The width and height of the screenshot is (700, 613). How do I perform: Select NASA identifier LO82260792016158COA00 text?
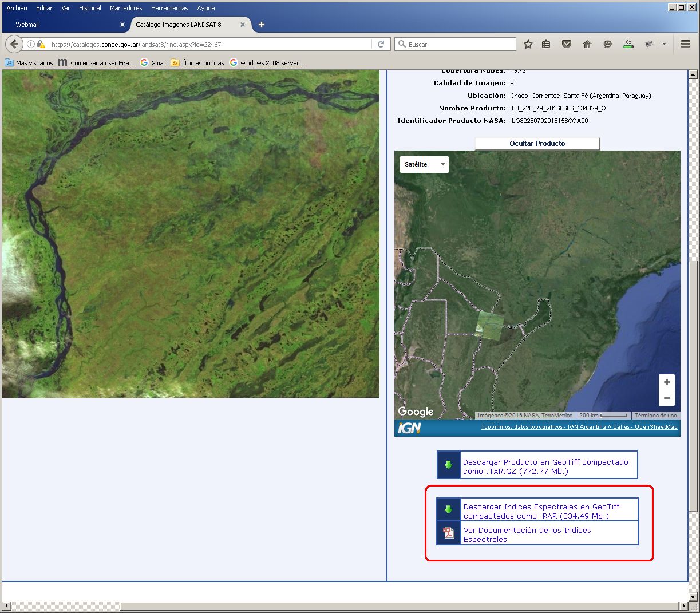(549, 121)
